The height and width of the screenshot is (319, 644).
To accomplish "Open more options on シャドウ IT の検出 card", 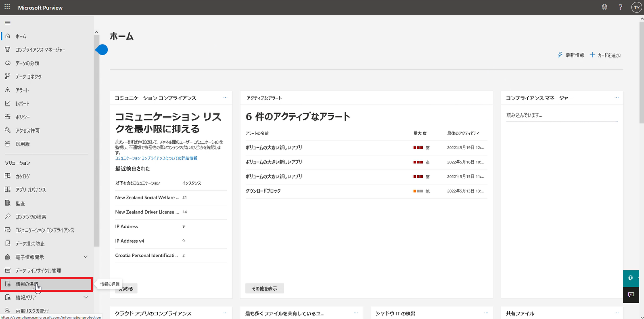I will click(x=486, y=313).
